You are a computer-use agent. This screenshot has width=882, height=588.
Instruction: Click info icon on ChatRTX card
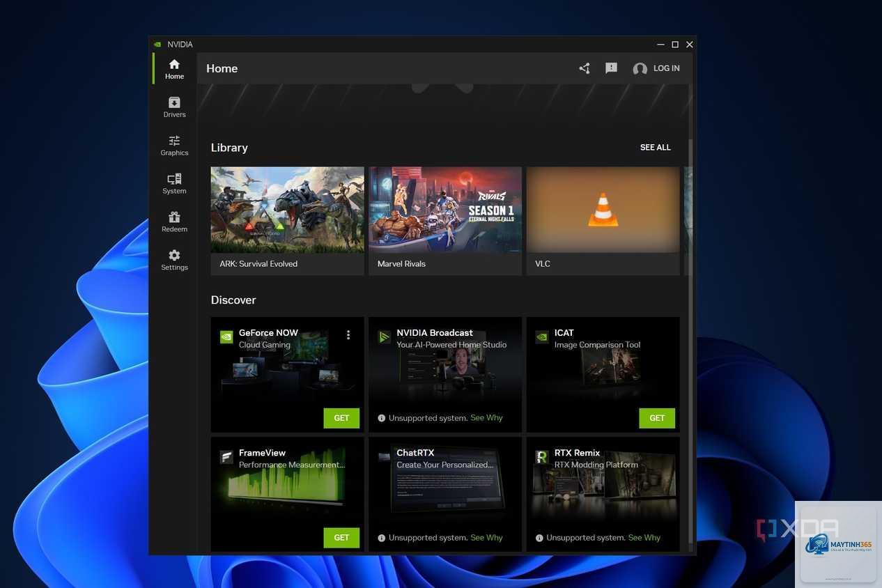click(381, 539)
